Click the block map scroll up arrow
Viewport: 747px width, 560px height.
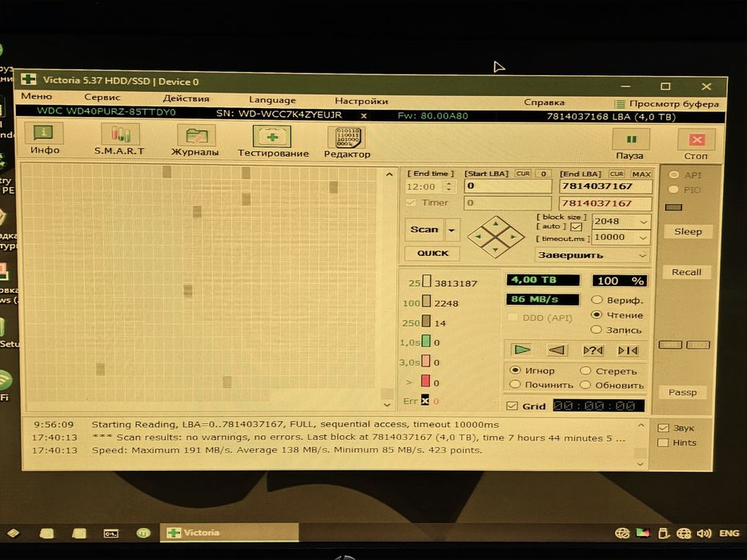389,174
